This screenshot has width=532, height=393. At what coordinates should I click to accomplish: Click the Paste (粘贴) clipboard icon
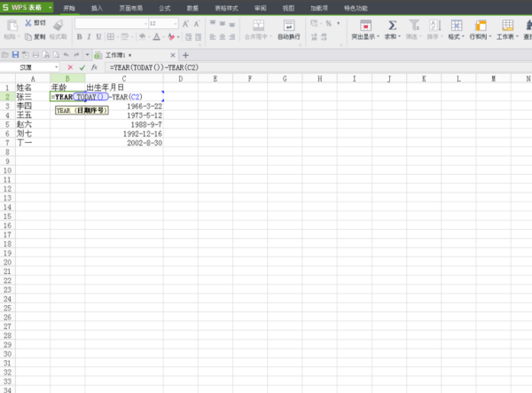(12, 25)
